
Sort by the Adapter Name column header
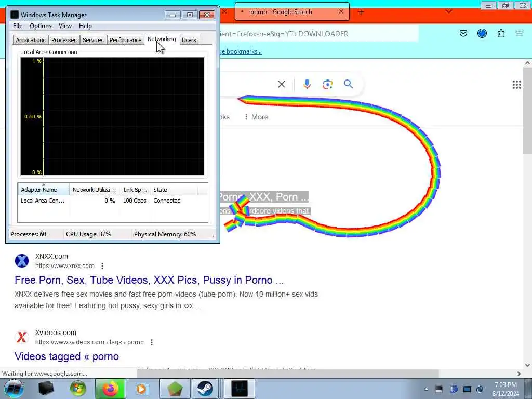[x=44, y=190]
